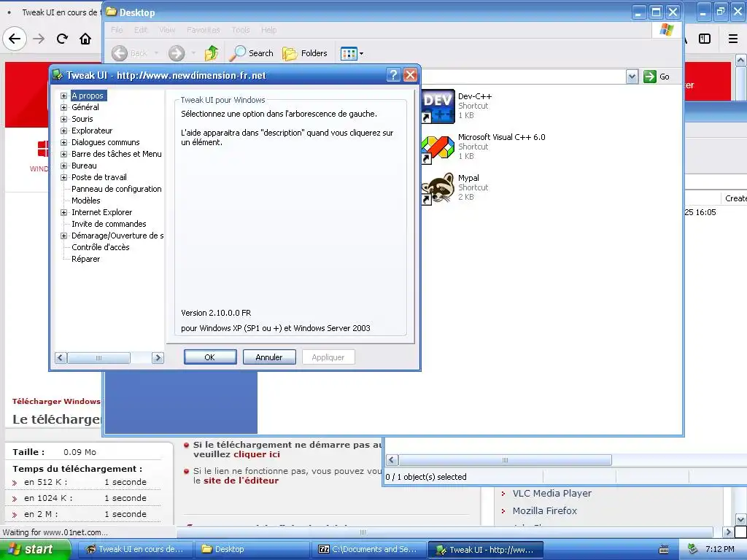Viewport: 747px width, 560px height.
Task: Close the Tweak UI dialog
Action: [410, 75]
